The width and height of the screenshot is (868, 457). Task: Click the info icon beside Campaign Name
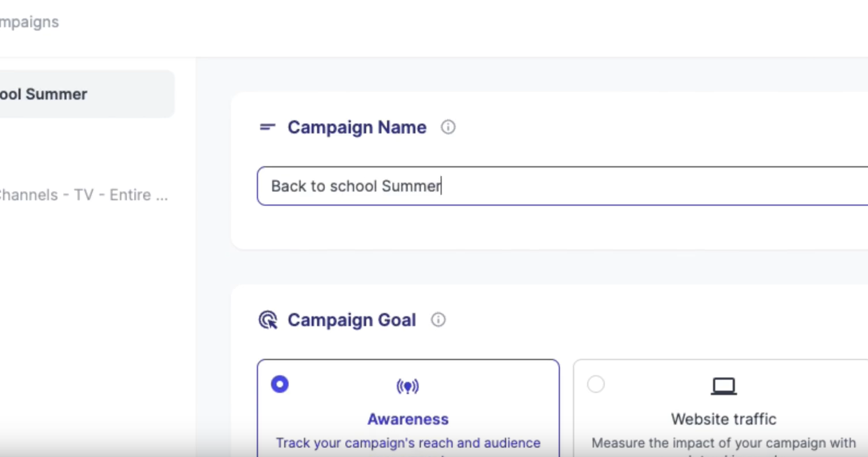[x=448, y=127]
